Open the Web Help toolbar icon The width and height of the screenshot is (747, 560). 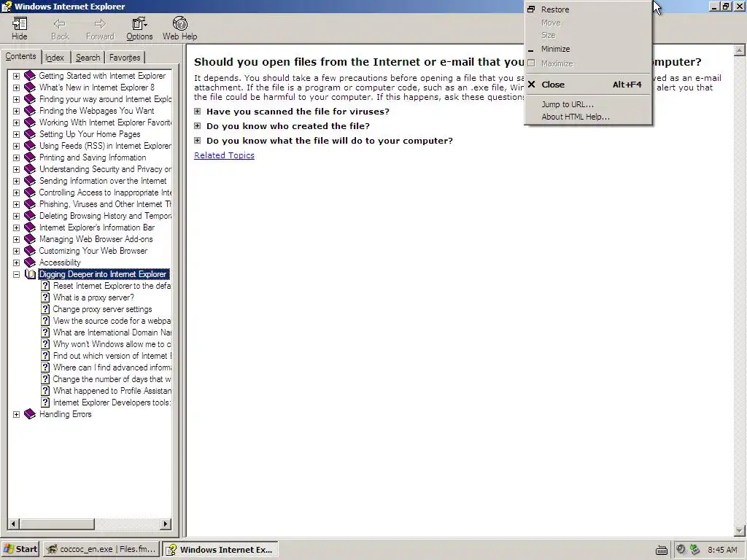tap(179, 24)
